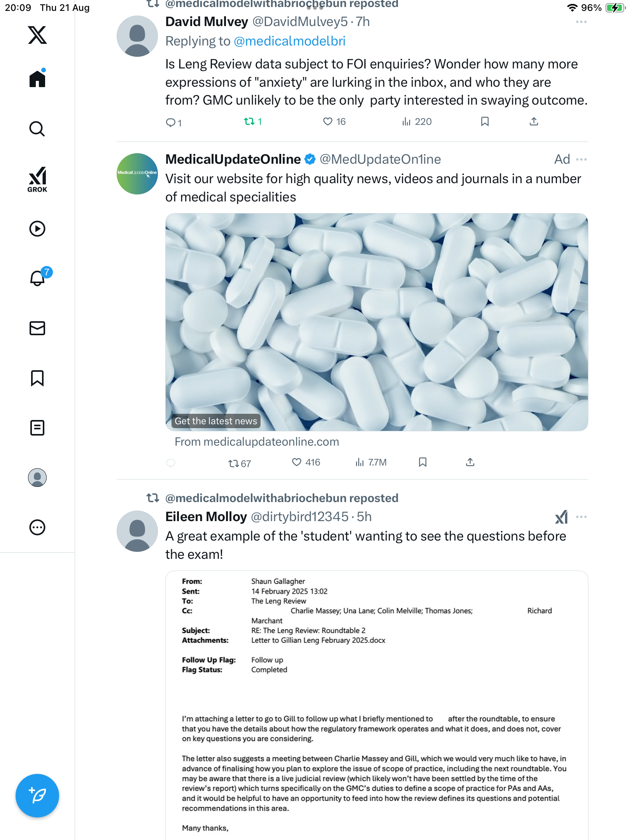This screenshot has height=840, width=630.
Task: Click Grok icon on Eileen Molloy's post
Action: (561, 517)
